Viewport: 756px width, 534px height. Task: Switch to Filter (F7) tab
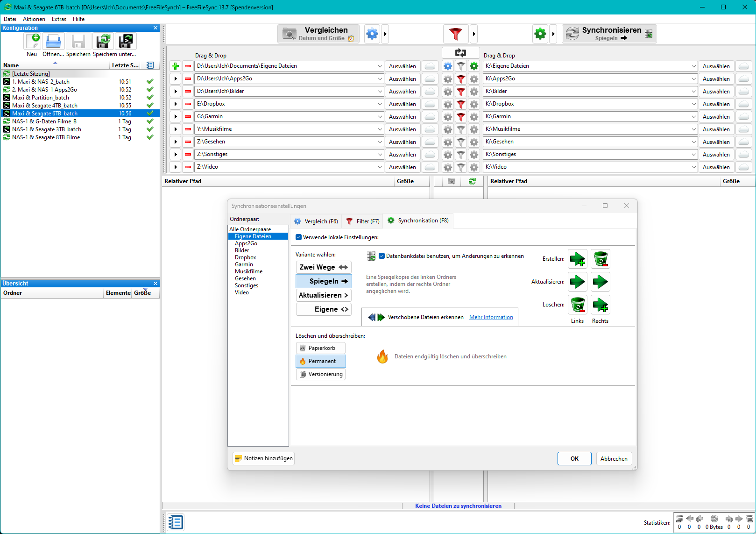pos(362,221)
